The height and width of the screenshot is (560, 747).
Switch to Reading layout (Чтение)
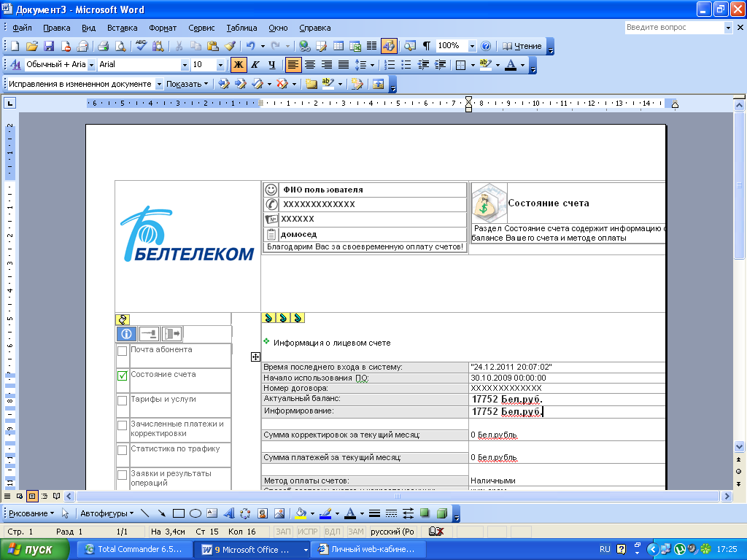522,46
